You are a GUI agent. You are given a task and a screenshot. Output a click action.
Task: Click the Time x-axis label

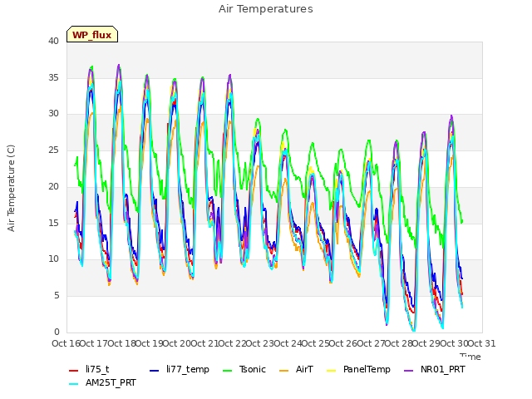(470, 357)
